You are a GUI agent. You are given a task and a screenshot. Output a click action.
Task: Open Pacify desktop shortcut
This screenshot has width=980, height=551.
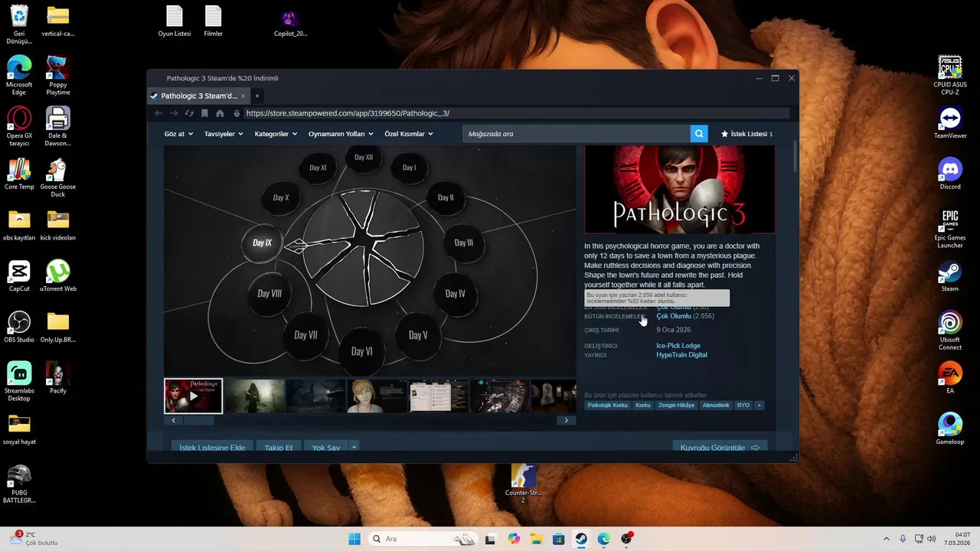coord(58,378)
